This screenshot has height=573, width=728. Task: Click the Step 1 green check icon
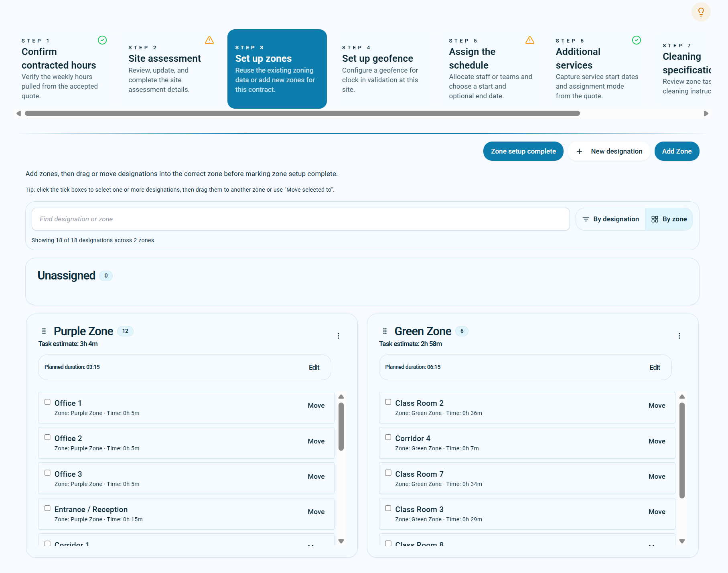coord(102,40)
